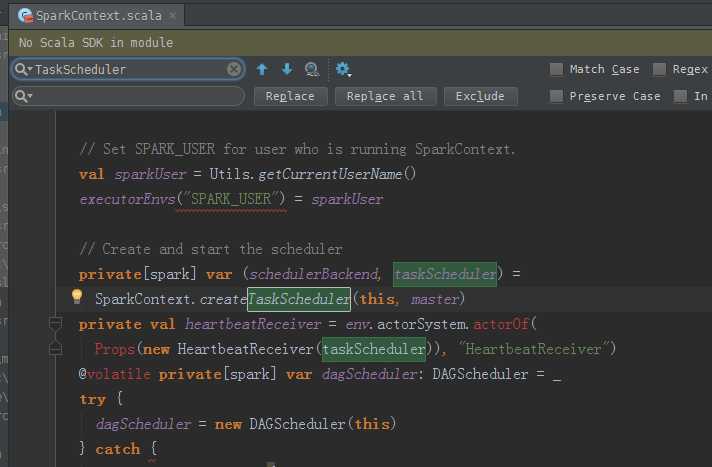The width and height of the screenshot is (712, 467).
Task: Click the Replace all button
Action: pyautogui.click(x=385, y=96)
